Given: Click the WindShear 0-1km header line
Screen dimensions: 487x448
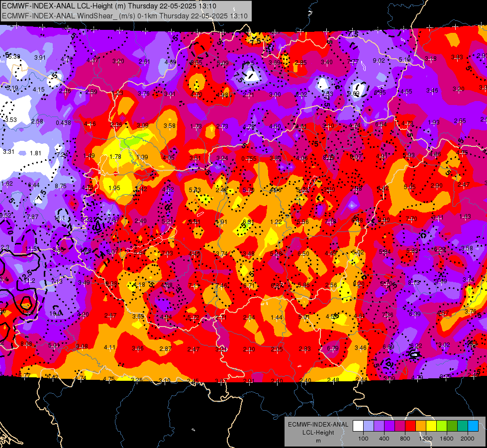Looking at the screenshot, I should pyautogui.click(x=124, y=16).
